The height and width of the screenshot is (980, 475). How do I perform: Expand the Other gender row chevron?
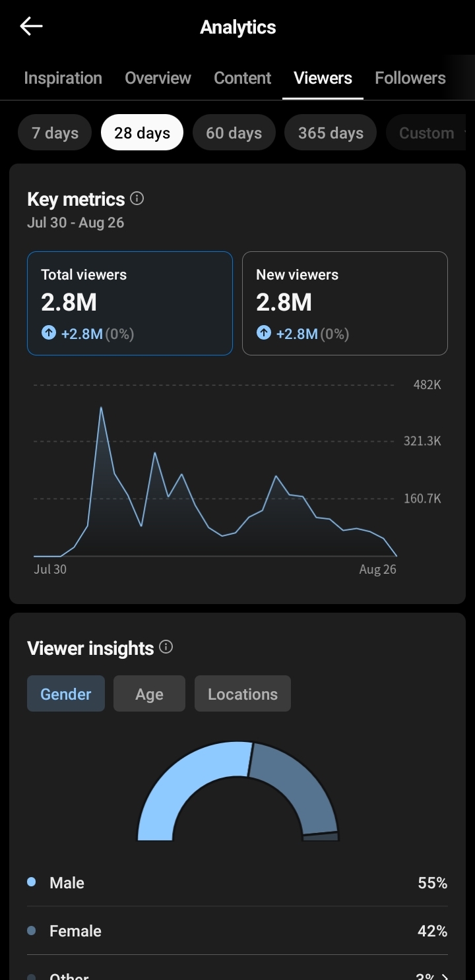(445, 977)
